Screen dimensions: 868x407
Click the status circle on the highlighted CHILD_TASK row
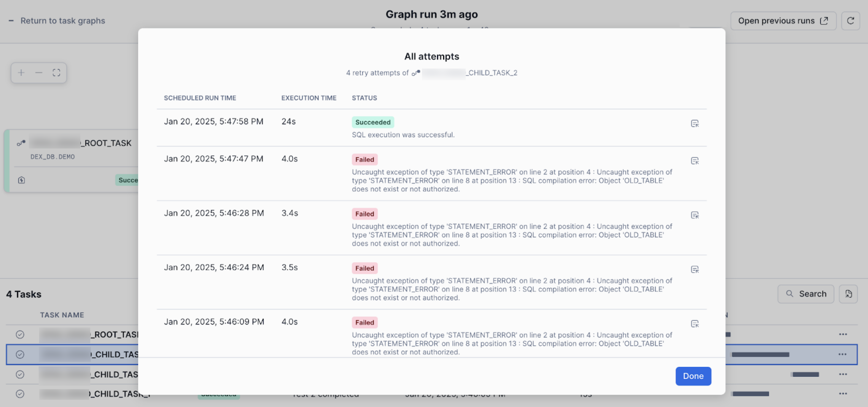point(20,354)
